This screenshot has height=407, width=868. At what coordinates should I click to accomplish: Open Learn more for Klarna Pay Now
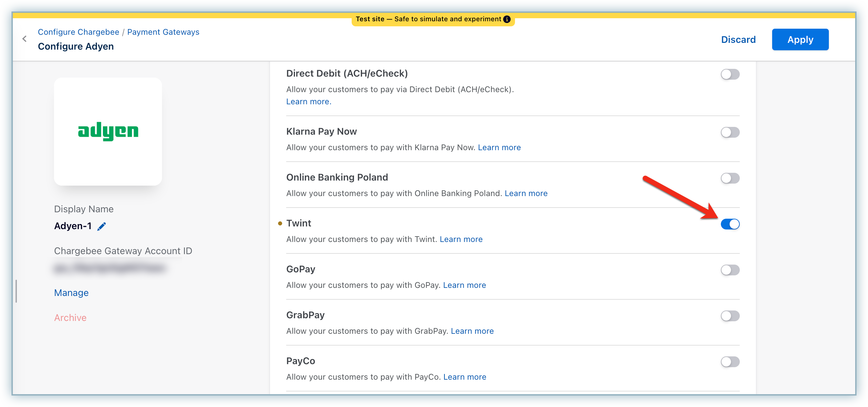pyautogui.click(x=499, y=147)
